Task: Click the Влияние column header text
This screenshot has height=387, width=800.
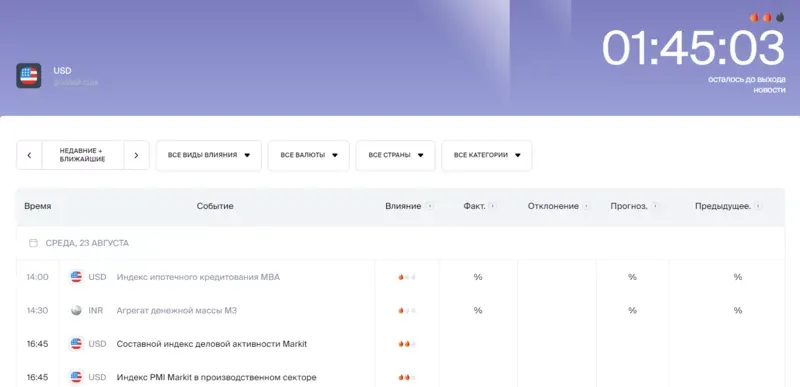Action: [403, 206]
